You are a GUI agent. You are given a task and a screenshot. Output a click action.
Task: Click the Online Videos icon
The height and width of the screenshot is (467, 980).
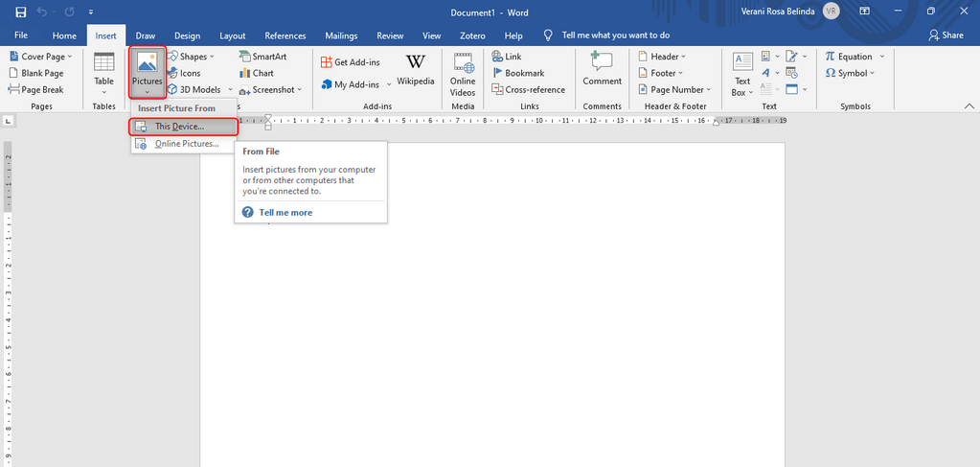click(x=463, y=73)
